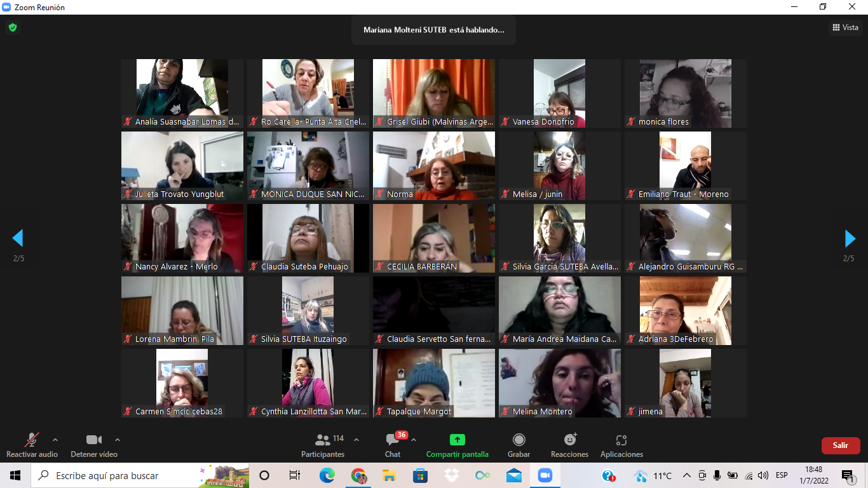
Task: Expand the arrow next to Participantes
Action: [x=356, y=440]
